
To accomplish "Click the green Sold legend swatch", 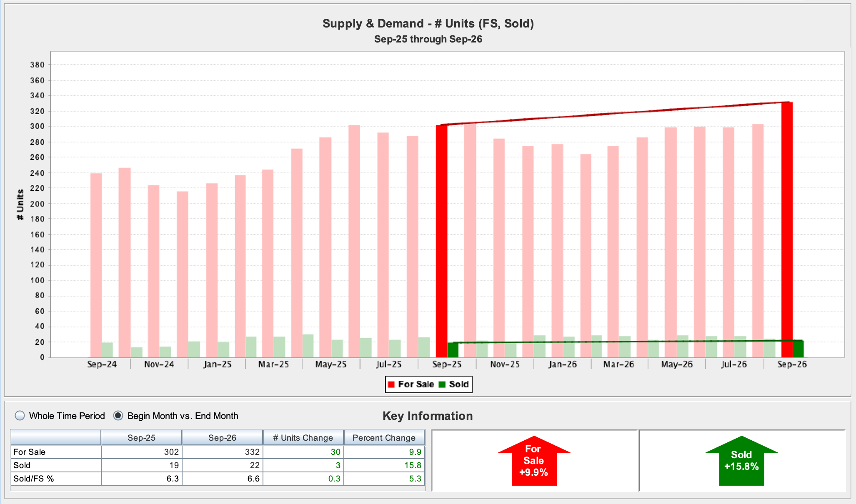I will (442, 384).
